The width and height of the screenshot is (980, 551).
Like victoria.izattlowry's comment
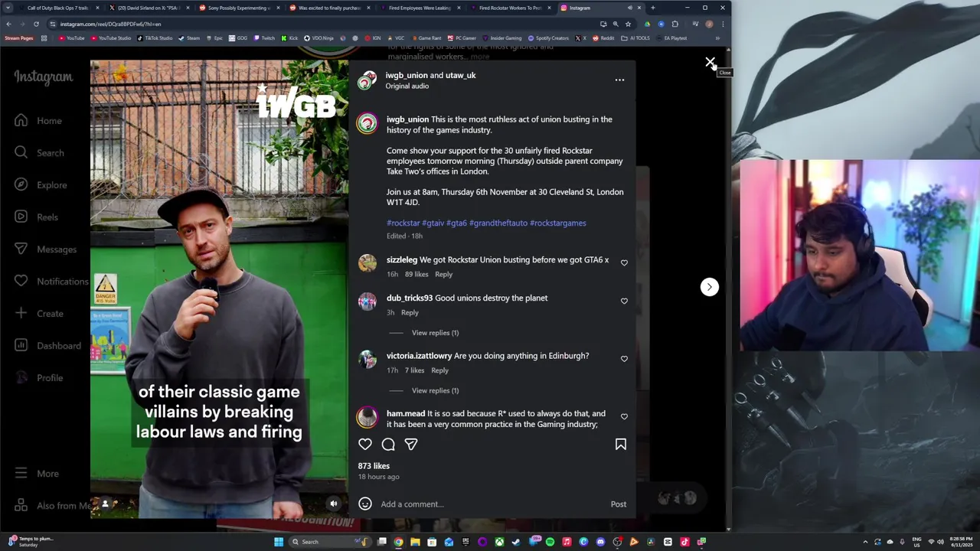click(x=624, y=358)
